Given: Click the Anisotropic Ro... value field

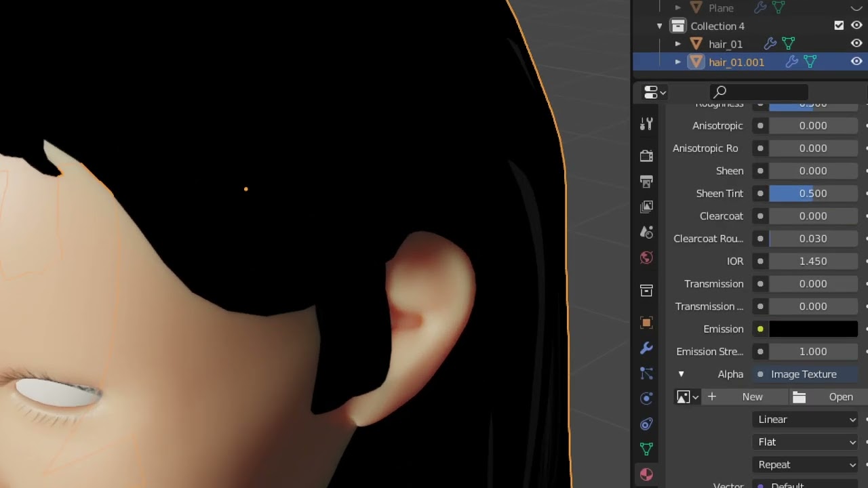Looking at the screenshot, I should coord(813,148).
